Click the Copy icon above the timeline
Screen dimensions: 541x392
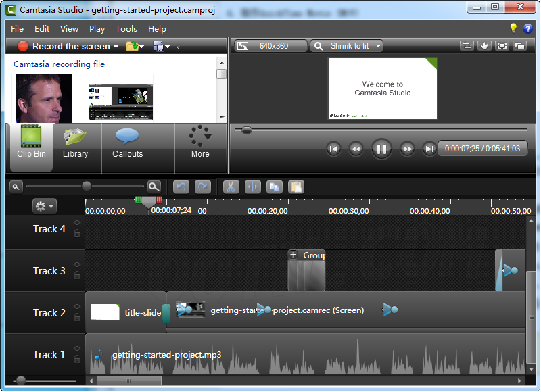point(275,187)
